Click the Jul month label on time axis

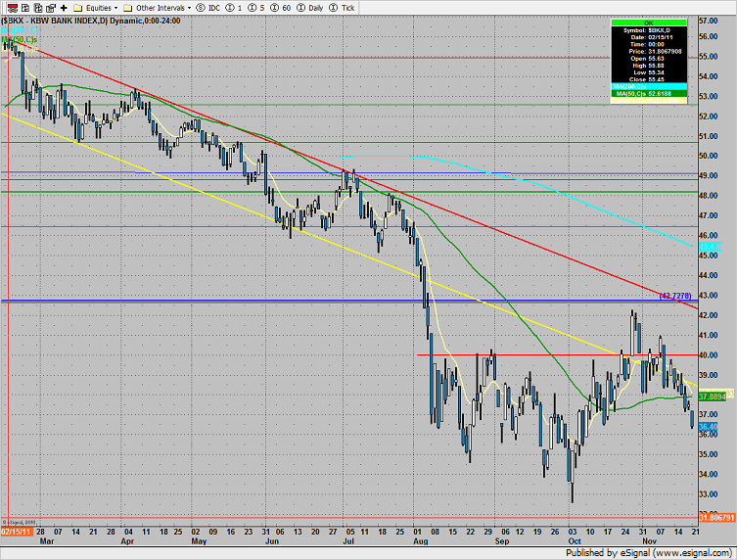coord(348,541)
